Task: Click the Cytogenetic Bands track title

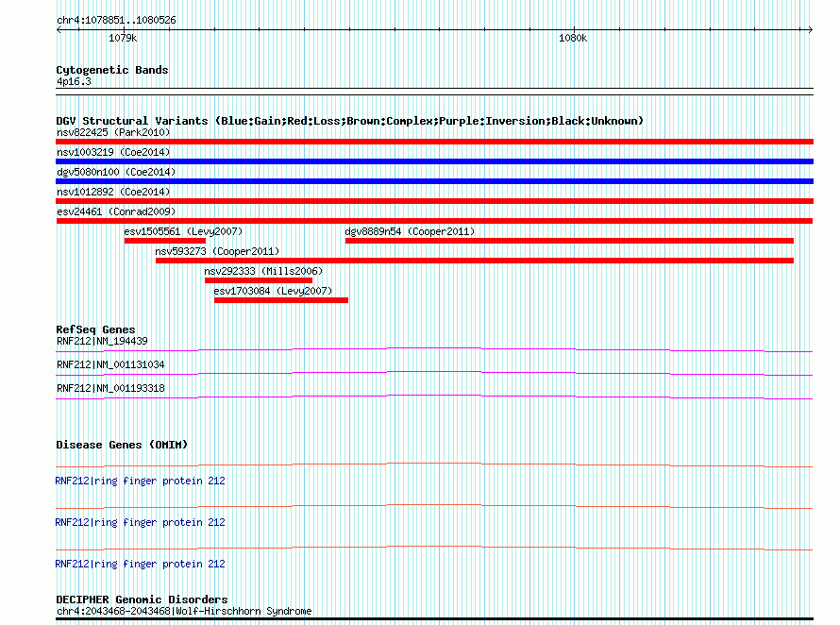Action: tap(112, 70)
